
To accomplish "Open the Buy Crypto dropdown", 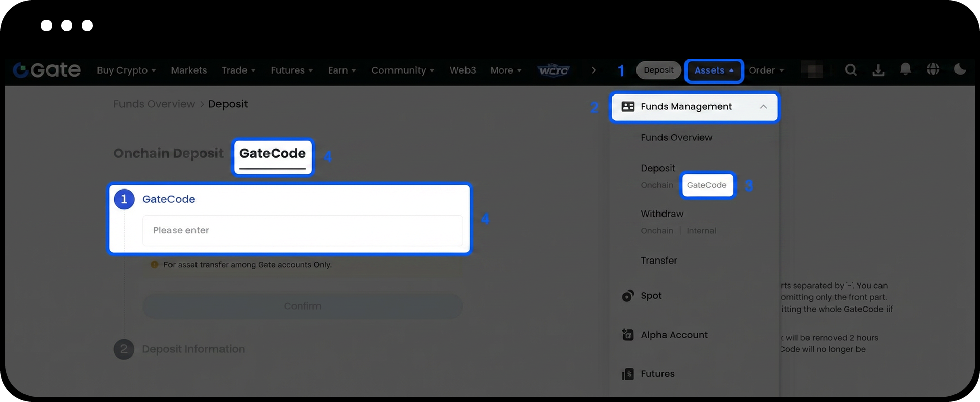I will click(126, 70).
